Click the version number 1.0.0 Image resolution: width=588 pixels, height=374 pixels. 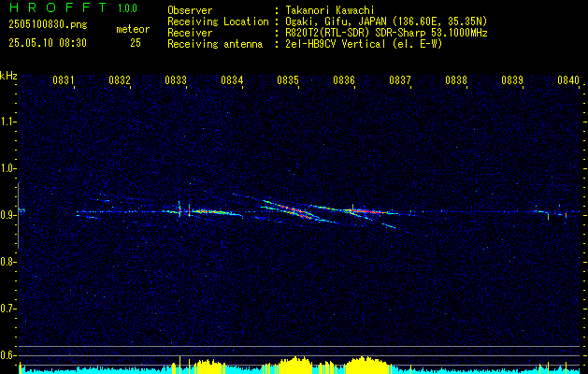[127, 8]
